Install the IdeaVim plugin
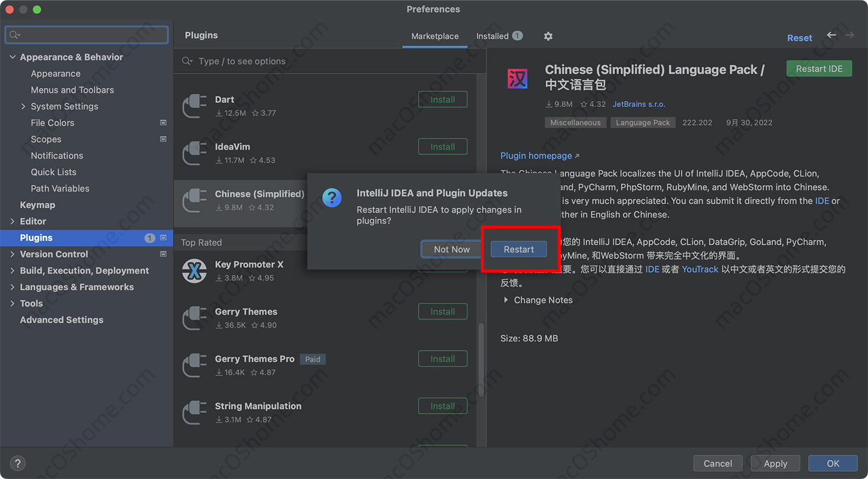 (x=443, y=147)
